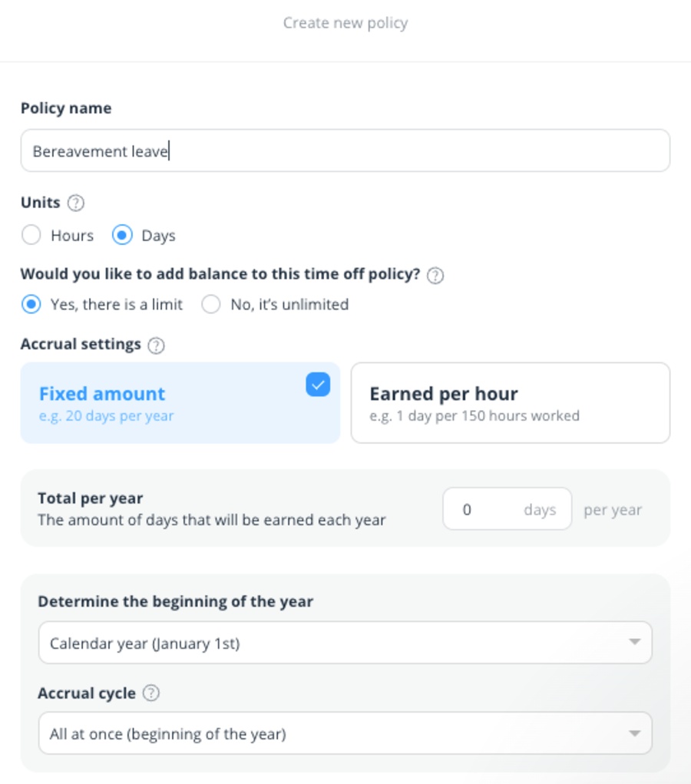Image resolution: width=691 pixels, height=784 pixels.
Task: Click the days unit label beside zero
Action: pyautogui.click(x=540, y=509)
